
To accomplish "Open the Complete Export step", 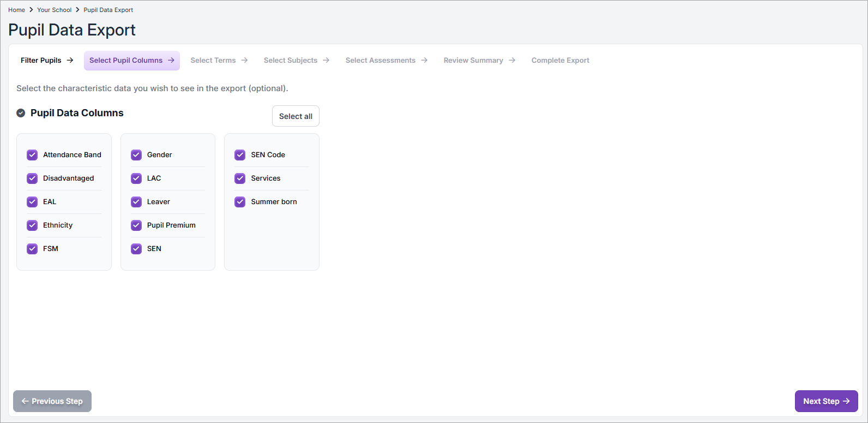I will point(560,61).
